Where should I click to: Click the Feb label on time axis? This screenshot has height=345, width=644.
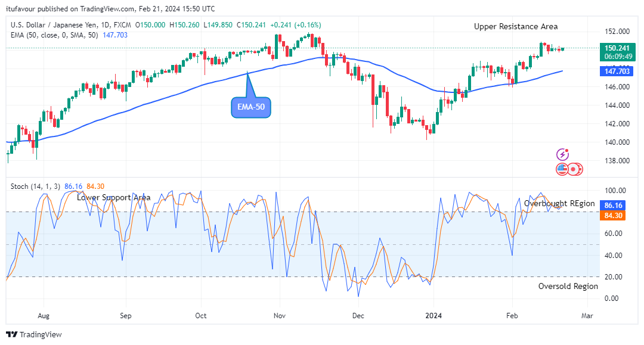point(512,316)
